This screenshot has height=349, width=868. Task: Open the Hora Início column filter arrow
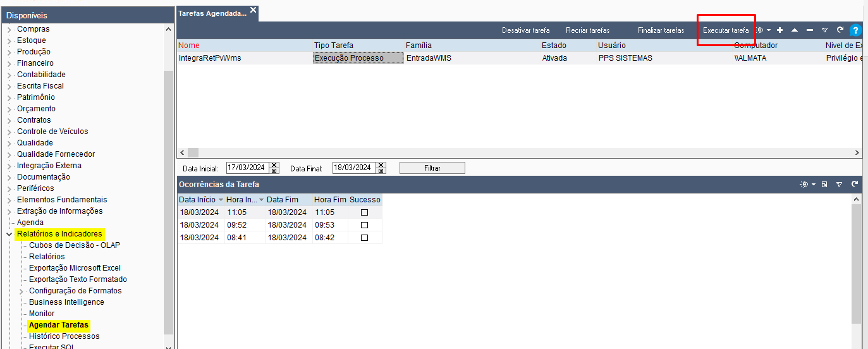(262, 200)
